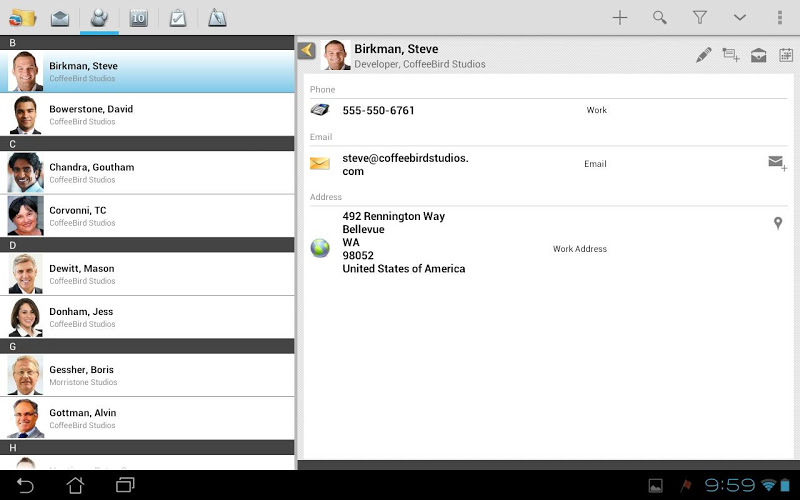Open the Mail inbox tab icon
Viewport: 800px width, 500px height.
coord(60,18)
